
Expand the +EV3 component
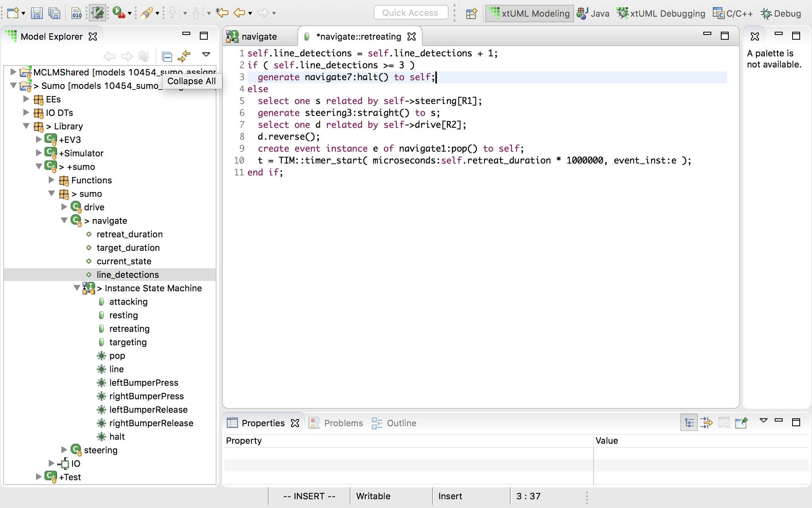pyautogui.click(x=39, y=139)
